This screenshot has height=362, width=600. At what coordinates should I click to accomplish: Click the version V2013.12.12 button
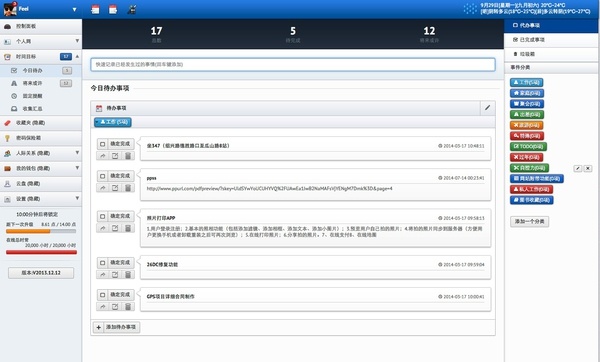tap(41, 273)
